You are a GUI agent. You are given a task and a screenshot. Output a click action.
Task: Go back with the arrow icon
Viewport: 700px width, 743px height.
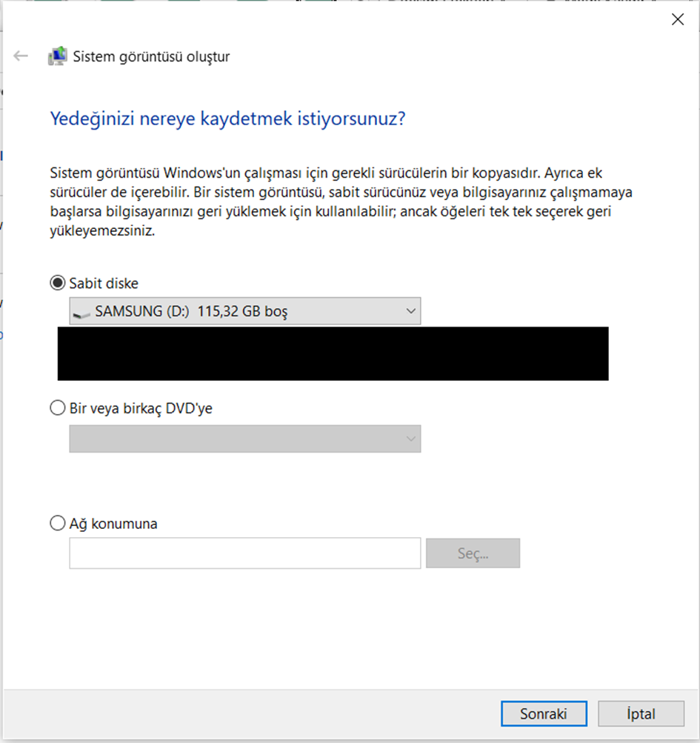click(x=21, y=56)
